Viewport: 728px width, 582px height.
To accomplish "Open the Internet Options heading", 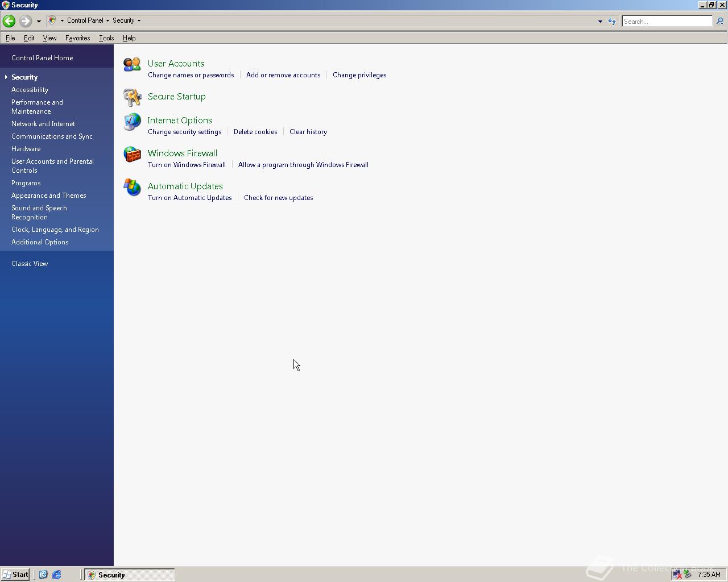I will tap(180, 120).
